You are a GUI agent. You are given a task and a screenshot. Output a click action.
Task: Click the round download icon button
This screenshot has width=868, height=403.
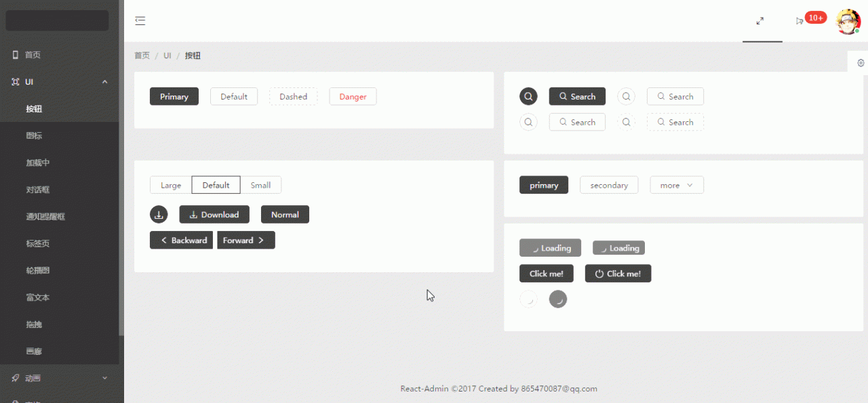[x=159, y=215]
